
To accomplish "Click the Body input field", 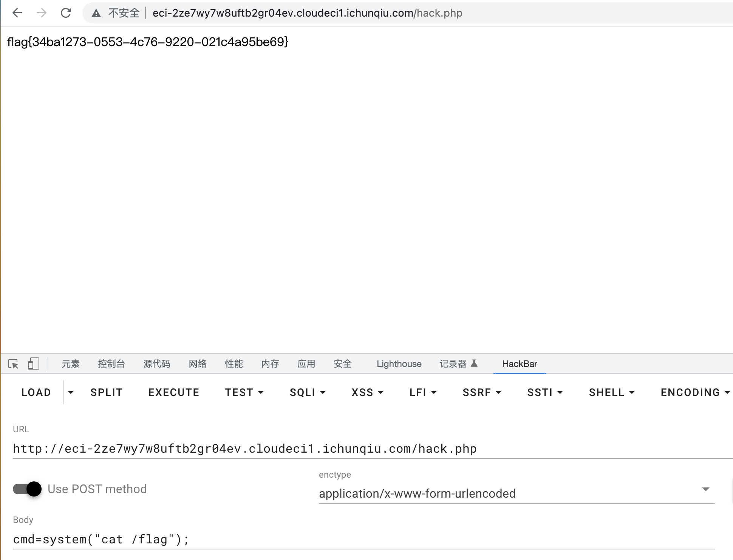I will pos(363,540).
